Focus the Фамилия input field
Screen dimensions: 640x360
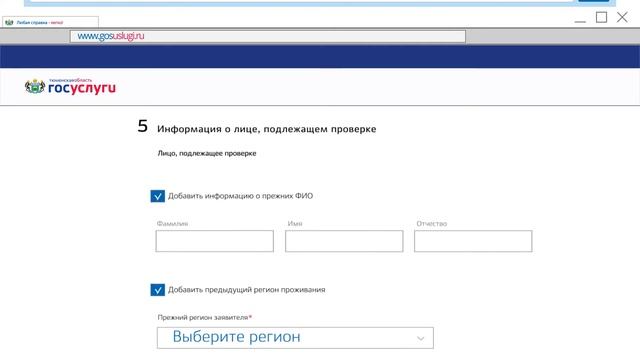215,241
